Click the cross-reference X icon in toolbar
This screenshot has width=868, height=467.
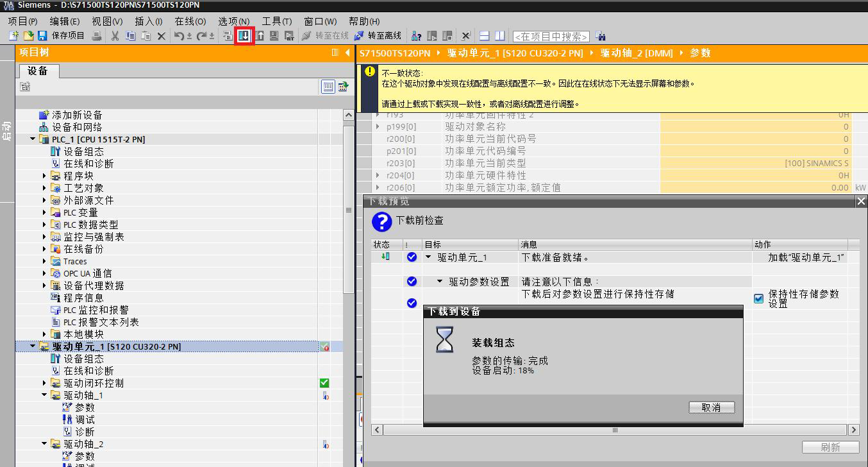[x=466, y=36]
